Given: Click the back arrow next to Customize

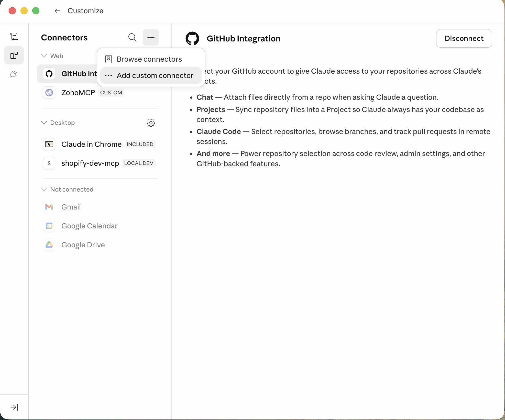Looking at the screenshot, I should (57, 11).
